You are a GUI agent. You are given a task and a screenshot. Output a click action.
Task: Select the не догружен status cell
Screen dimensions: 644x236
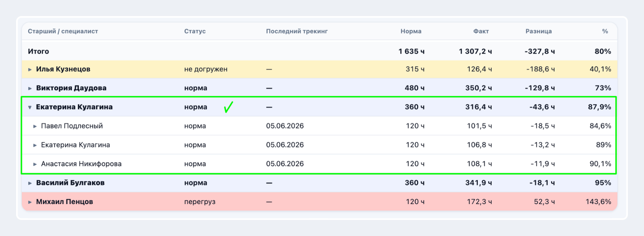point(206,69)
